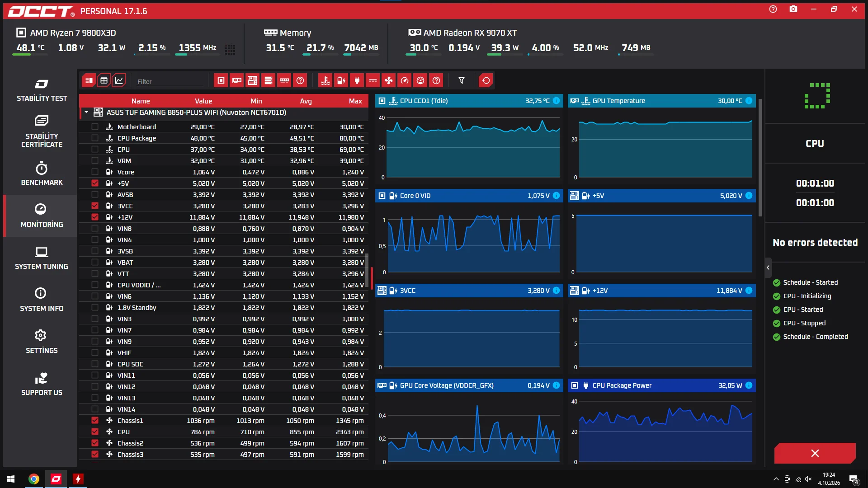The image size is (868, 488).
Task: Toggle the usage gauge sensor filter
Action: (x=420, y=80)
